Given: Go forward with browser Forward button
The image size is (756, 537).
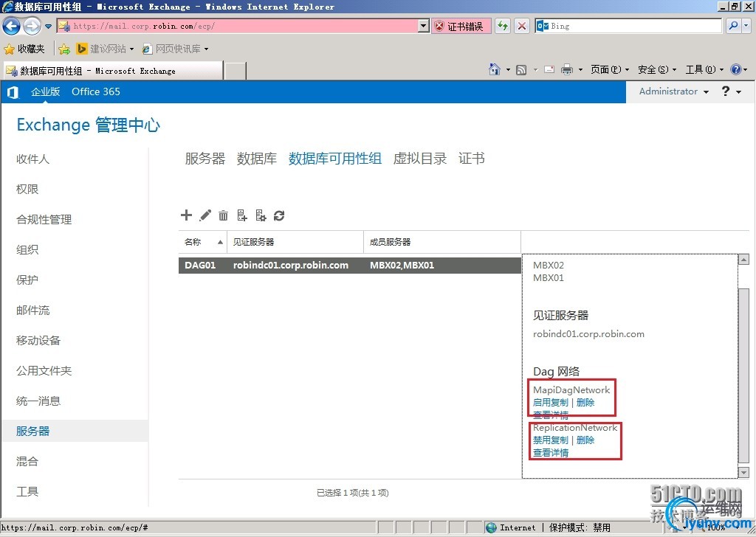Looking at the screenshot, I should 32,26.
